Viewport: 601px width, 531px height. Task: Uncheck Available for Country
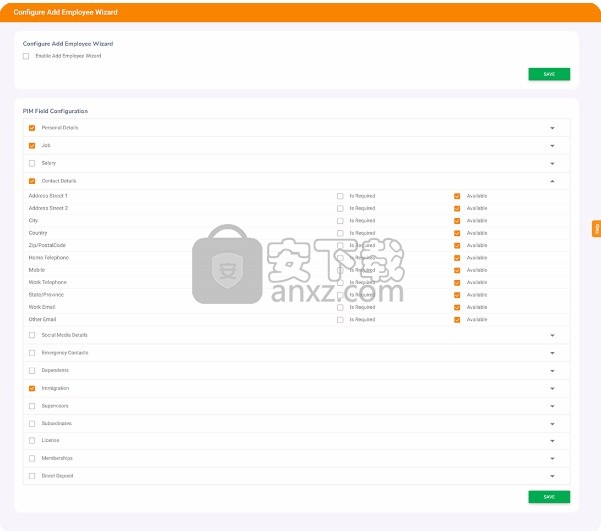point(457,233)
